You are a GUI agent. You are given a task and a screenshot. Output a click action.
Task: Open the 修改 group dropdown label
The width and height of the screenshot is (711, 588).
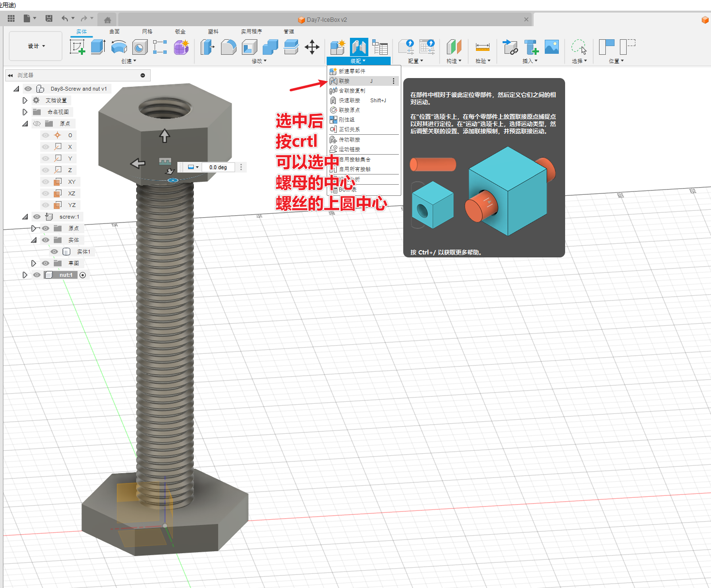pyautogui.click(x=259, y=61)
